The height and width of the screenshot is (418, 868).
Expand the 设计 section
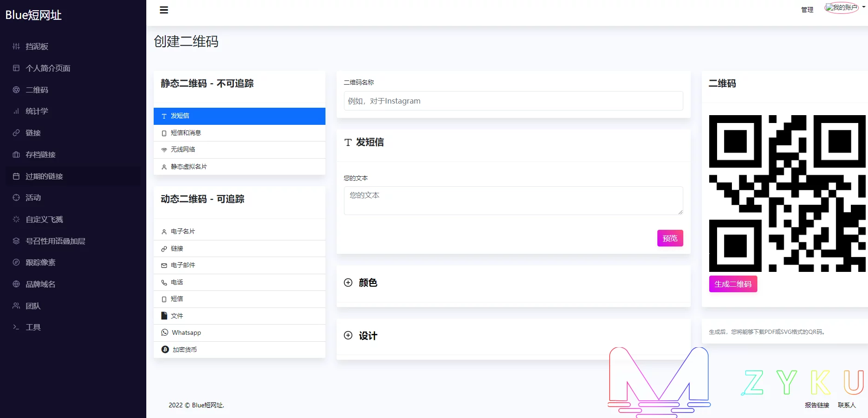(348, 336)
